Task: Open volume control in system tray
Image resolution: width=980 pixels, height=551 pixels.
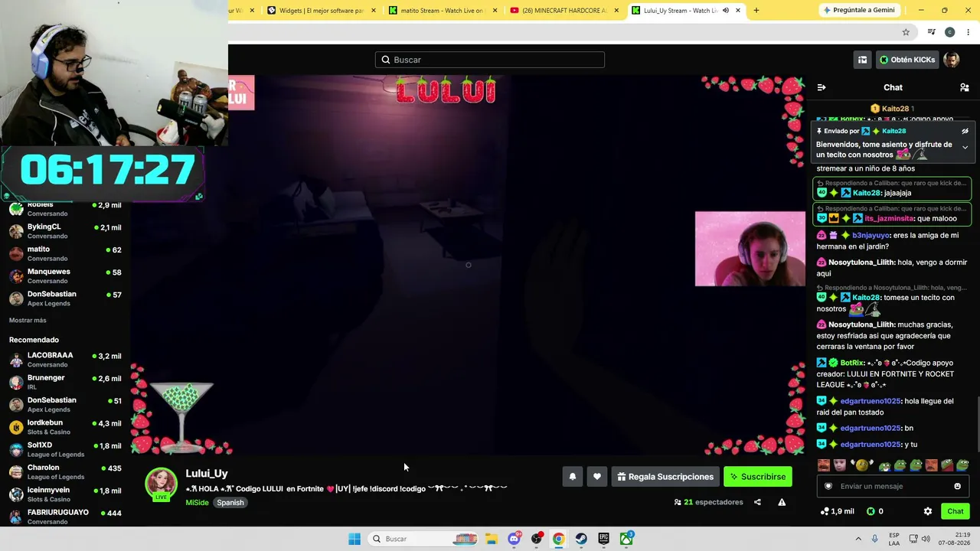Action: click(926, 539)
